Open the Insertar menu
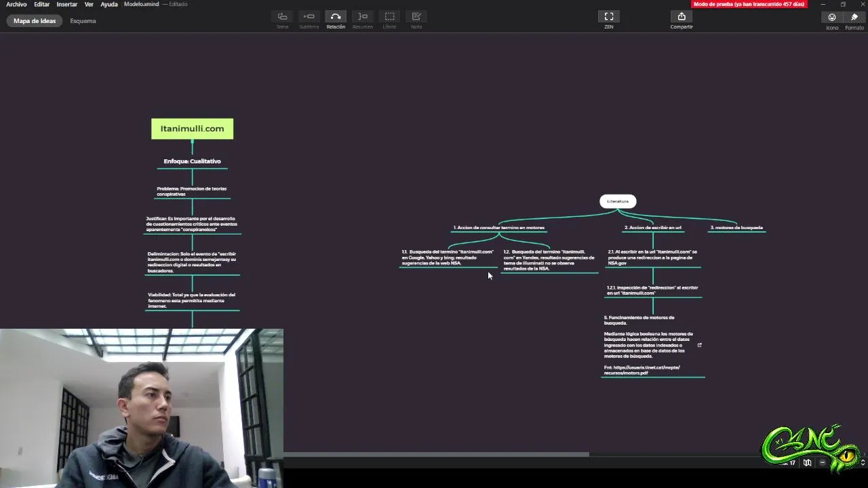 point(66,4)
